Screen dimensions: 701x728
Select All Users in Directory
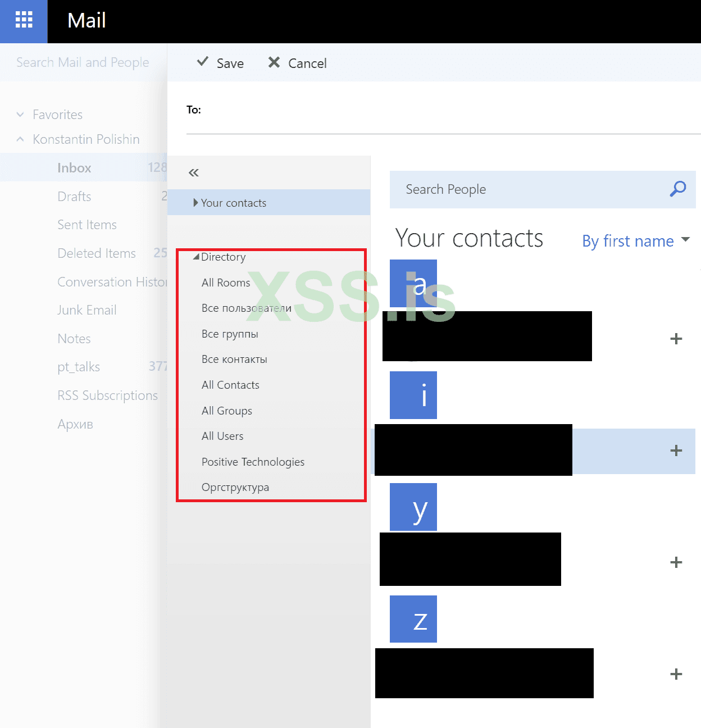pyautogui.click(x=222, y=436)
